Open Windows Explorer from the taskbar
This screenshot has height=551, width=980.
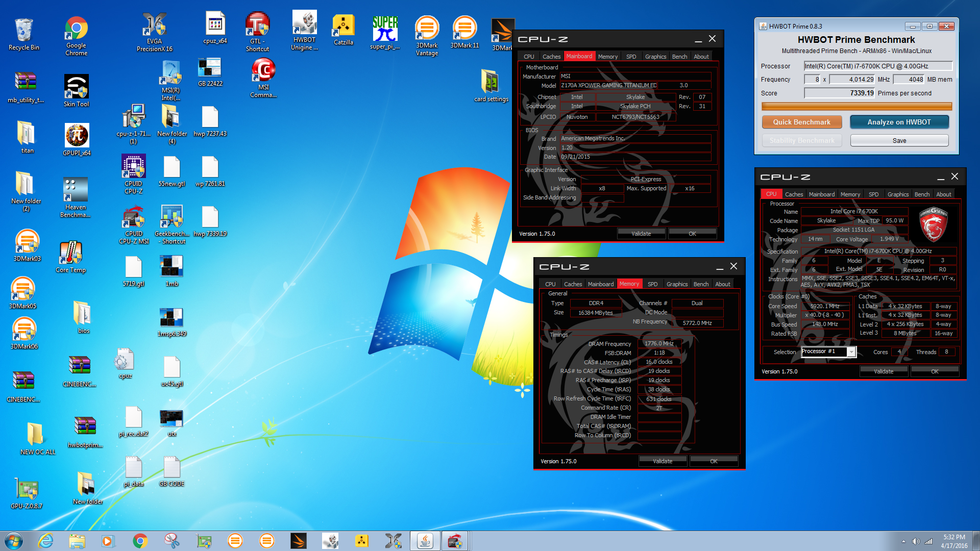point(77,541)
